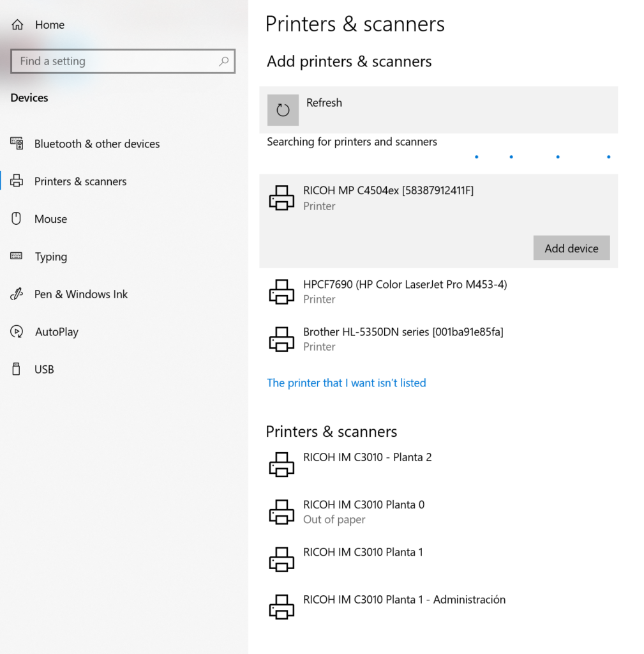Click the search magnifier icon
Image resolution: width=644 pixels, height=654 pixels.
[x=223, y=61]
